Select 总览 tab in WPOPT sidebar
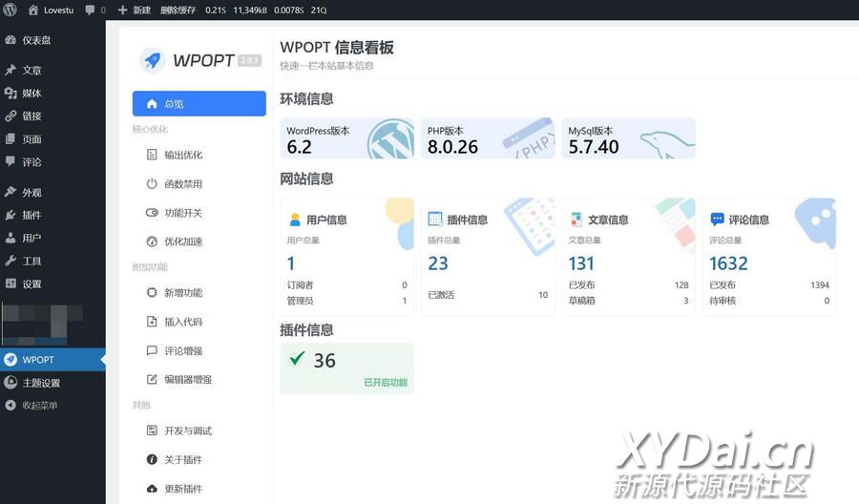 (x=199, y=104)
